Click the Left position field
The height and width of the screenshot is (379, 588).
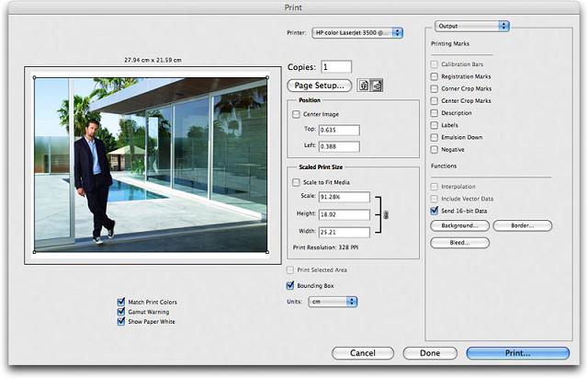(x=339, y=146)
